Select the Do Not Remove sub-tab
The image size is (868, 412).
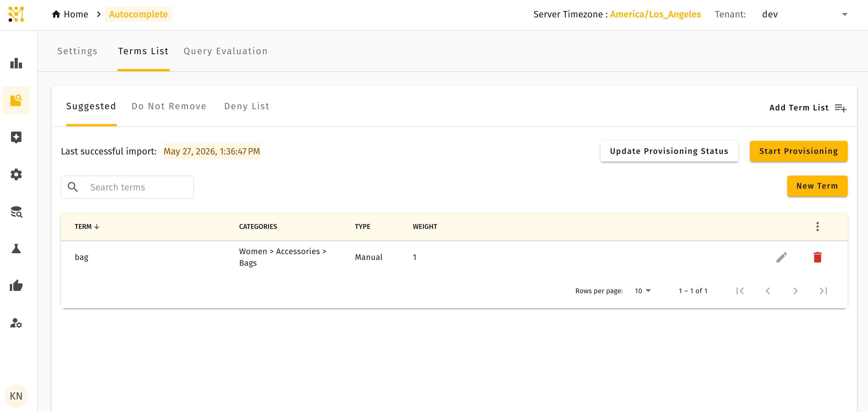pos(169,106)
